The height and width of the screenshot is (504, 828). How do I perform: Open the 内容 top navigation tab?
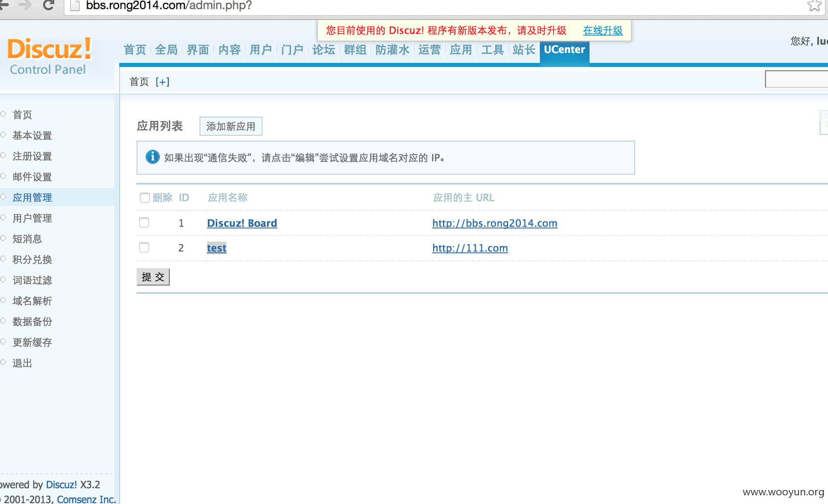click(229, 50)
